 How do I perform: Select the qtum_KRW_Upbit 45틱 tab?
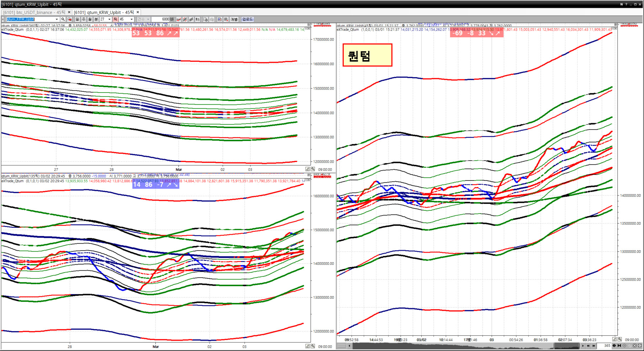point(104,12)
